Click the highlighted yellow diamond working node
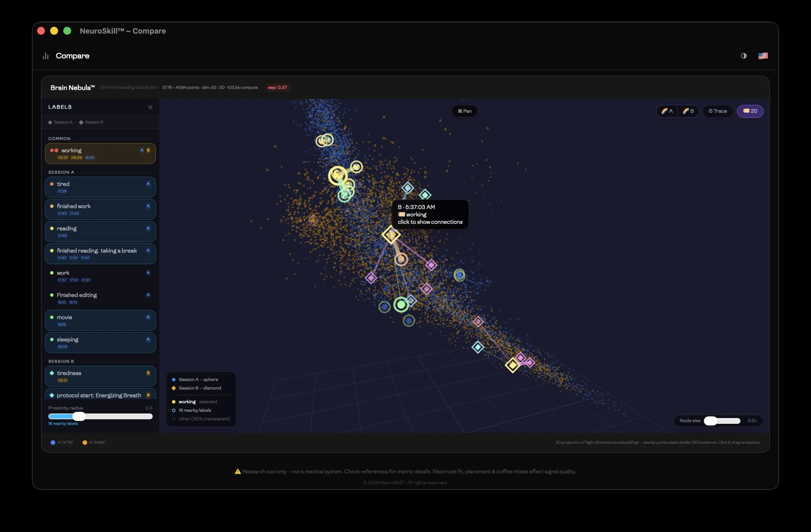 click(x=391, y=234)
